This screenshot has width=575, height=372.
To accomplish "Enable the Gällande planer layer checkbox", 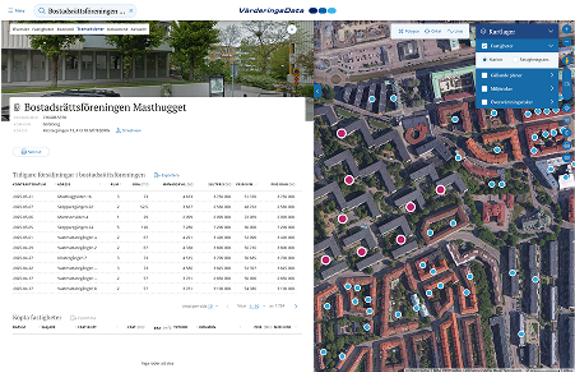I will (484, 75).
